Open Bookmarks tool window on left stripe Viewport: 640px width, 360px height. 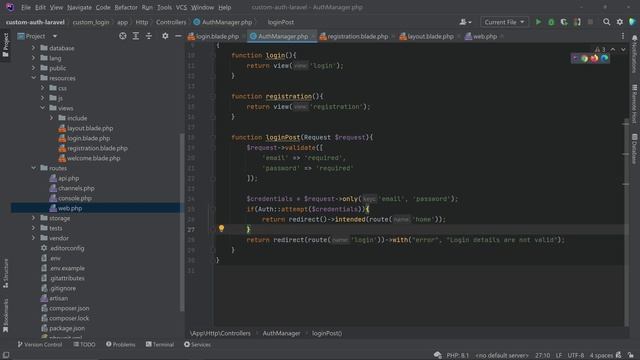pyautogui.click(x=5, y=315)
